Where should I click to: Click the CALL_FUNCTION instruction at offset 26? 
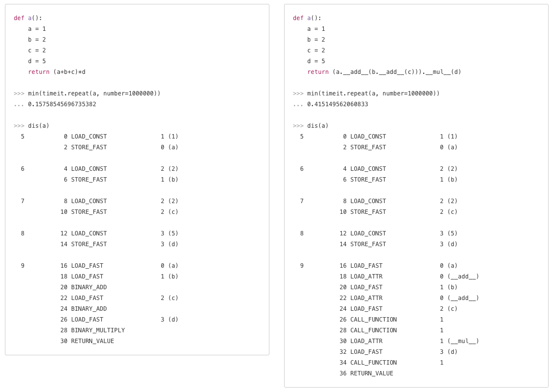tap(391, 320)
